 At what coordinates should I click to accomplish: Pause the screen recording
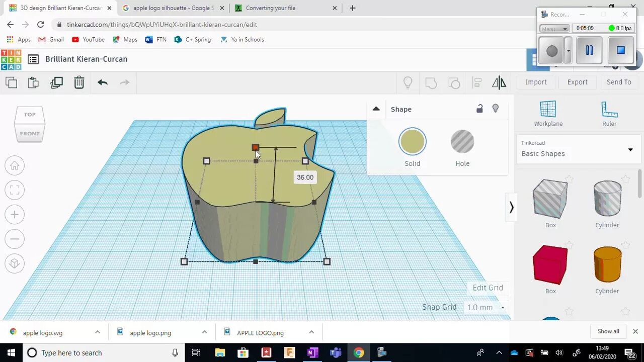(589, 50)
